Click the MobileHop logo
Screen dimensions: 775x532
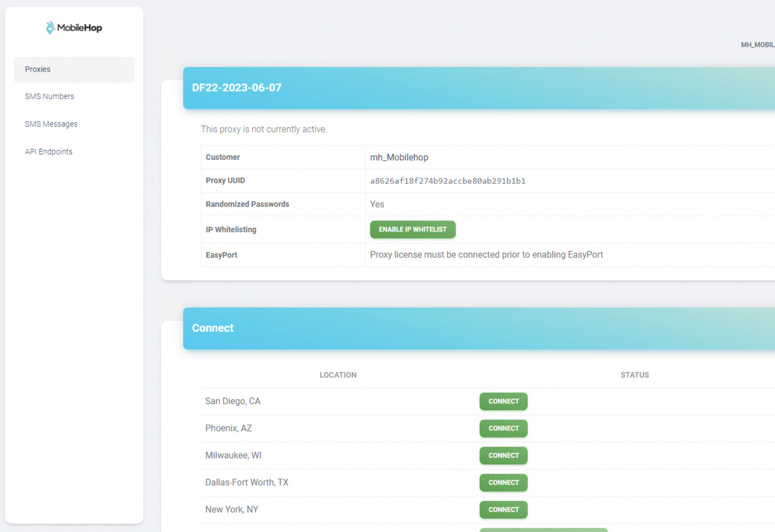pos(74,28)
